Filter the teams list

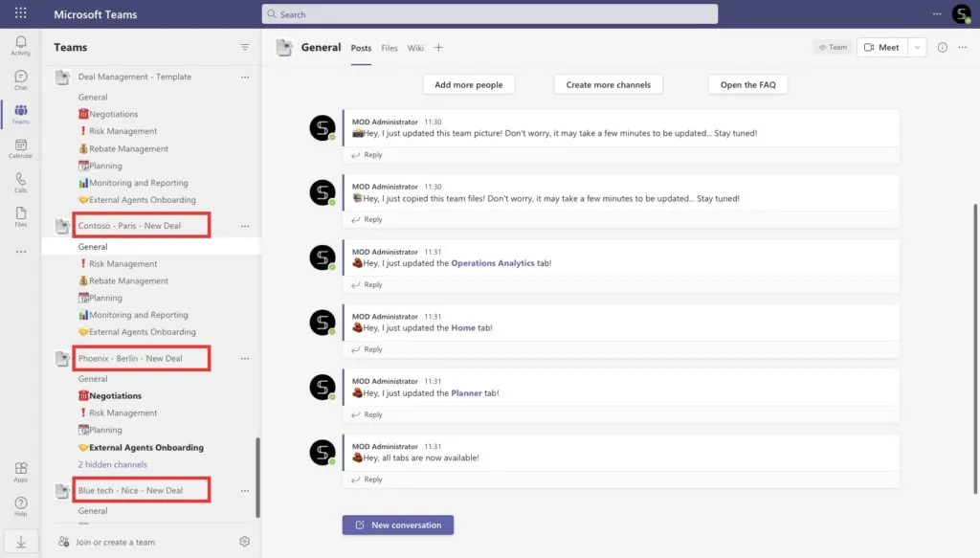245,48
